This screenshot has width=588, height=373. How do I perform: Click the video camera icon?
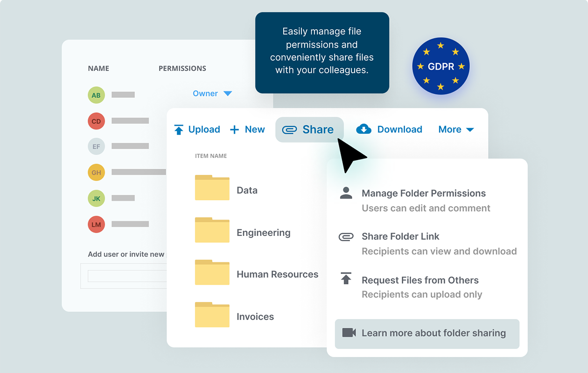[349, 333]
